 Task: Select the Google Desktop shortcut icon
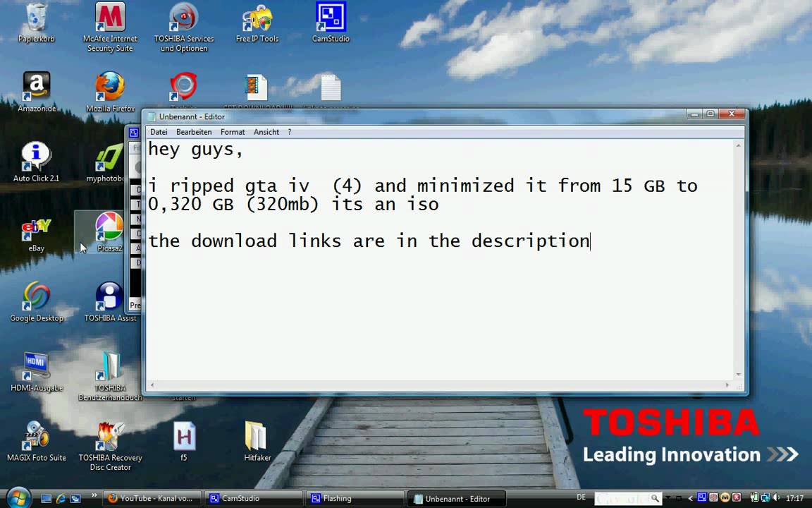click(x=36, y=302)
